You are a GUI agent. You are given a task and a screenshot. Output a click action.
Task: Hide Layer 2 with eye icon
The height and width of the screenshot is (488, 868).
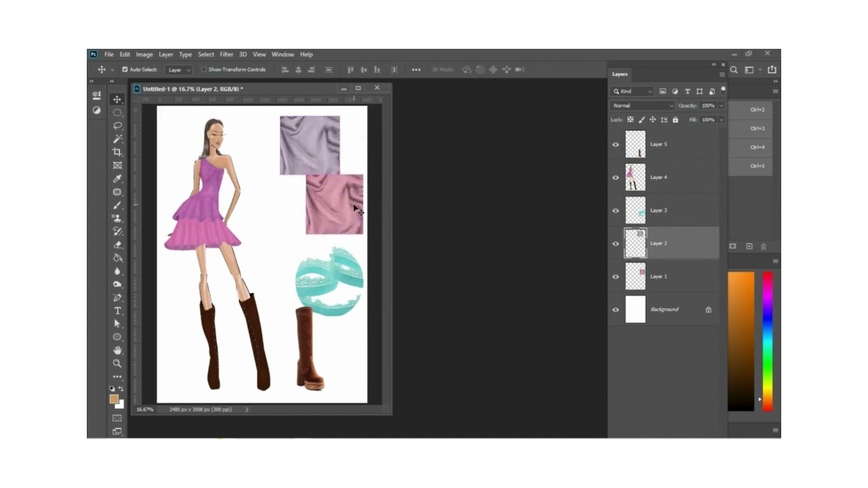[616, 244]
